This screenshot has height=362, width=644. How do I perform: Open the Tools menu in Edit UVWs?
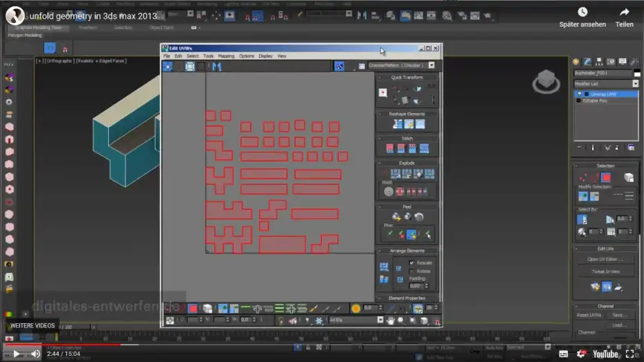tap(208, 56)
